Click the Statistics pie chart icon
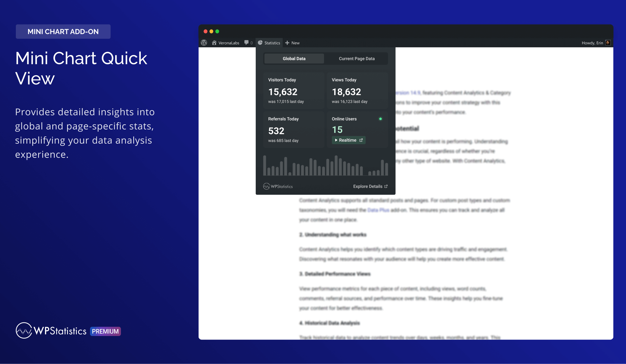Screen dimensions: 626x364 click(x=260, y=43)
